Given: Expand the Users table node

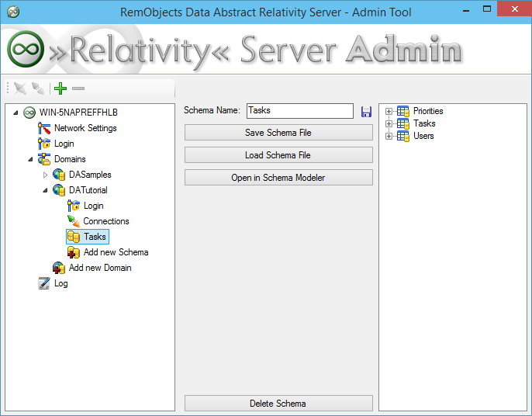Looking at the screenshot, I should (x=389, y=136).
